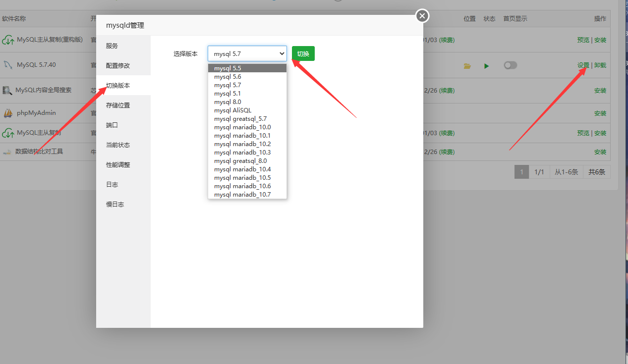The image size is (628, 364).
Task: Click 安装 link for 数据结构比对工具
Action: tap(600, 152)
